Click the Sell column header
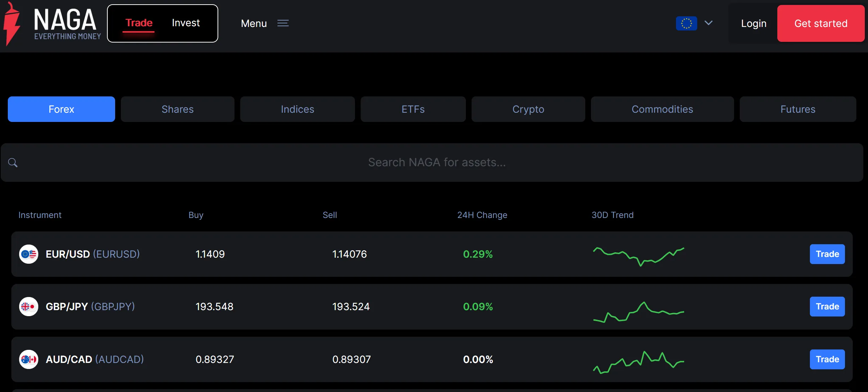This screenshot has height=392, width=868. tap(330, 215)
